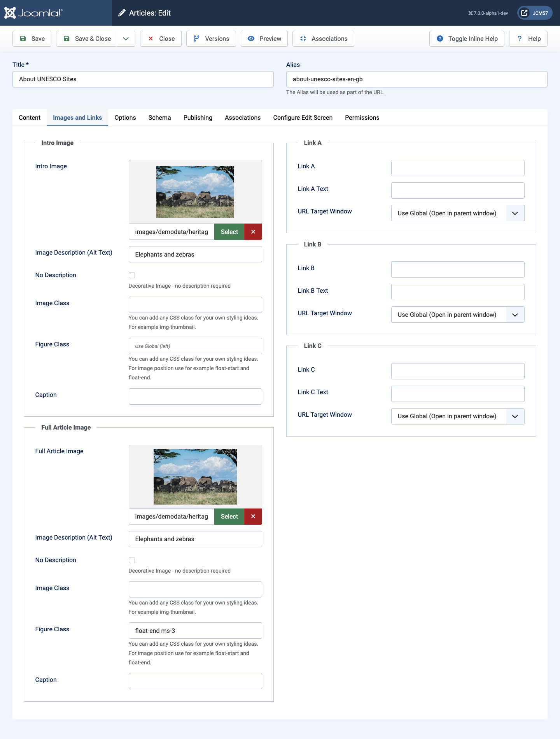The height and width of the screenshot is (739, 560).
Task: Click Full Article Figure Class float-end field
Action: [195, 631]
